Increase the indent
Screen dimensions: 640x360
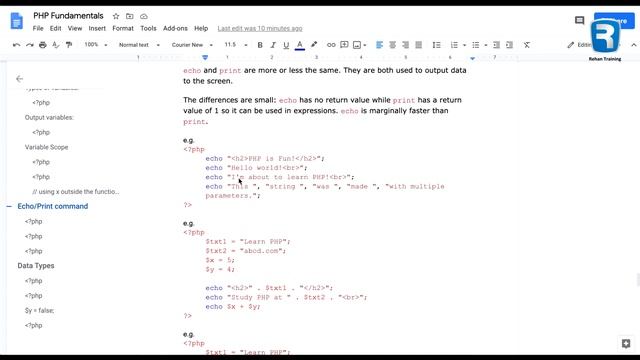(x=509, y=45)
